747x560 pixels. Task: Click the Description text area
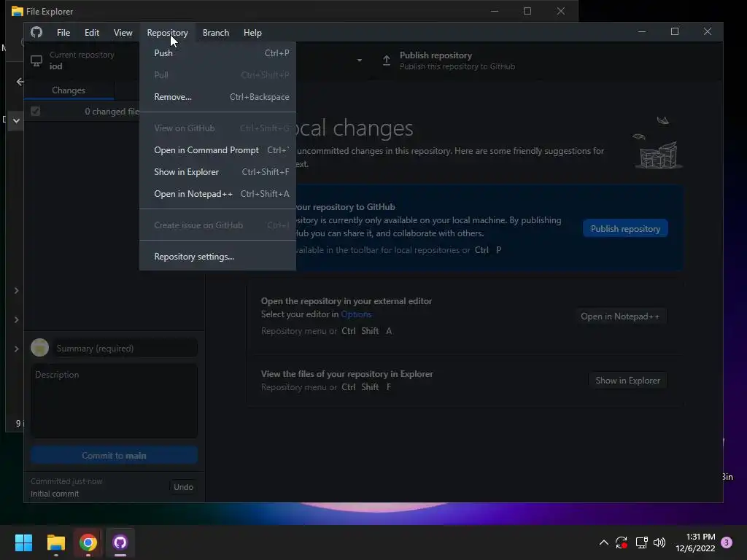click(x=114, y=401)
